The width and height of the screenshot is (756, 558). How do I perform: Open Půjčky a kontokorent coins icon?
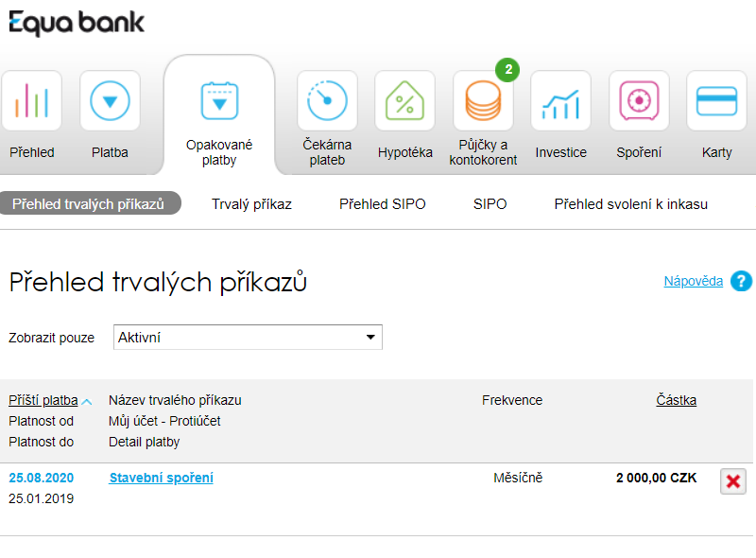(x=483, y=100)
